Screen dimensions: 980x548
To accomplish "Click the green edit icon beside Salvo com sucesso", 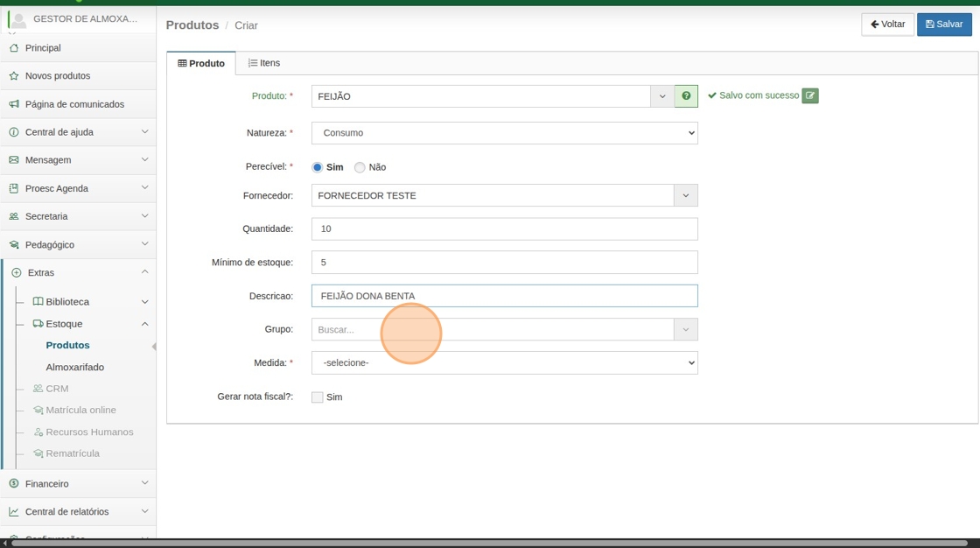I will (810, 95).
